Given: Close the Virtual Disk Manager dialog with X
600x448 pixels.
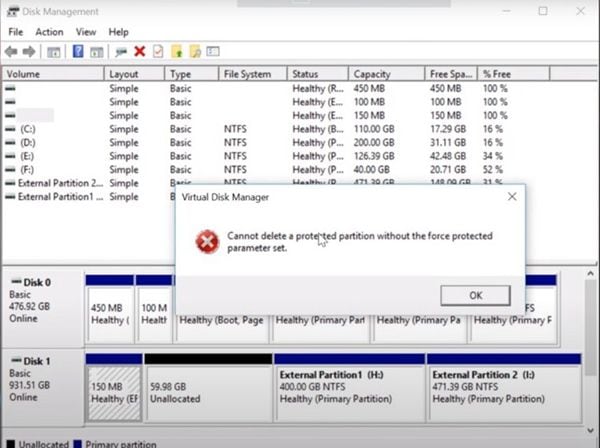Looking at the screenshot, I should 512,197.
